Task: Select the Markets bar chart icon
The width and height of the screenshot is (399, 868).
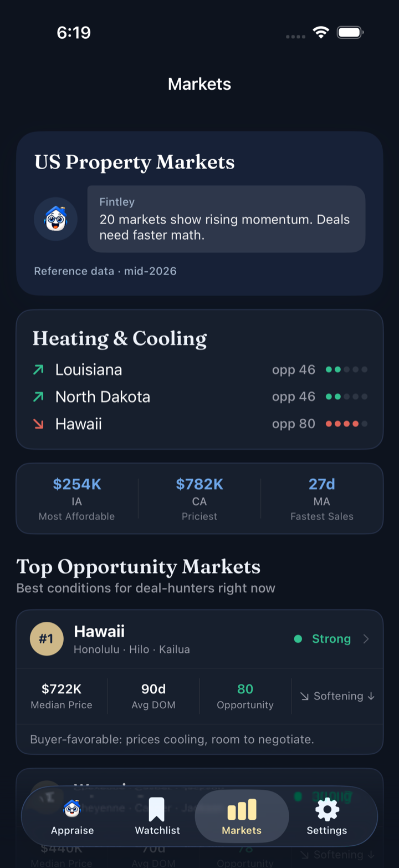Action: tap(242, 809)
